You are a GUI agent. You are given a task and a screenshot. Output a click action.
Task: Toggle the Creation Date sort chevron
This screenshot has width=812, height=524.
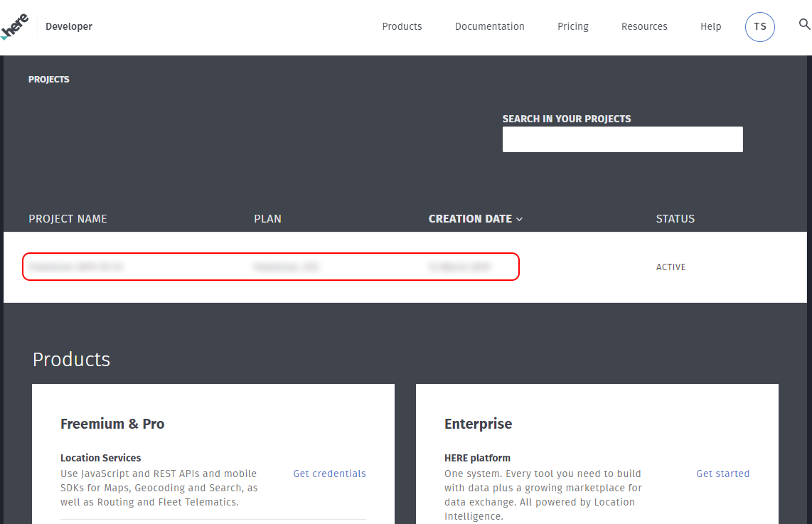point(520,220)
